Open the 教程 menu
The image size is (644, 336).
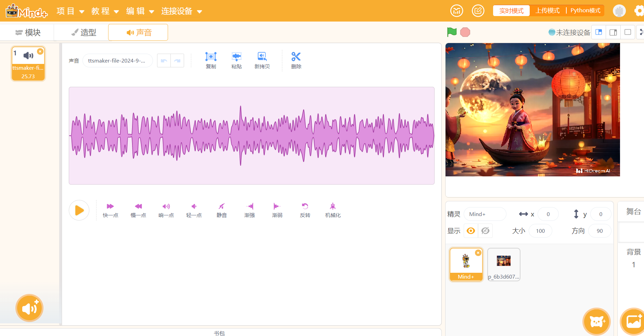click(x=105, y=11)
